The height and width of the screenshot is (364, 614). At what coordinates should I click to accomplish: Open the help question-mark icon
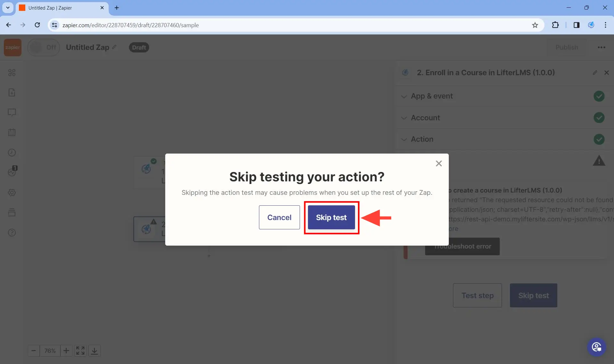12,233
